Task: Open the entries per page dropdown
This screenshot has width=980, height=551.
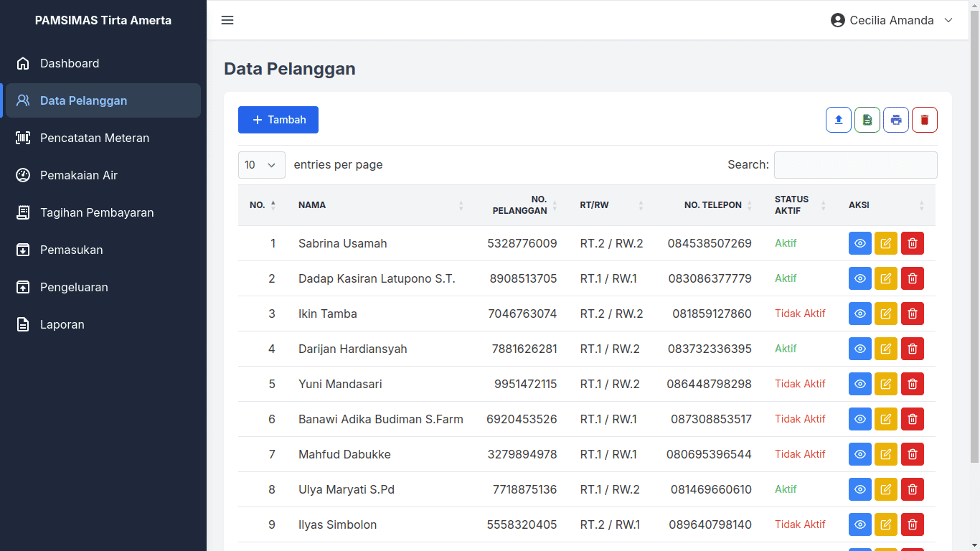Action: (261, 165)
